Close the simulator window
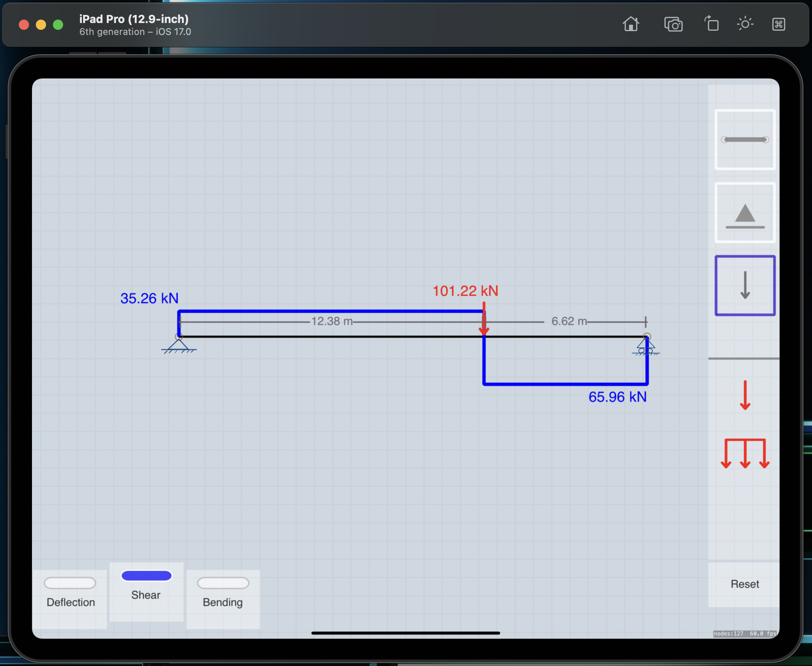This screenshot has height=666, width=812. coord(24,25)
